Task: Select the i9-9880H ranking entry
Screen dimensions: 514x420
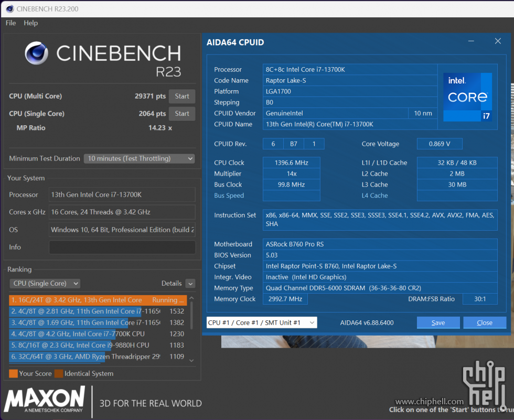Action: [x=98, y=346]
